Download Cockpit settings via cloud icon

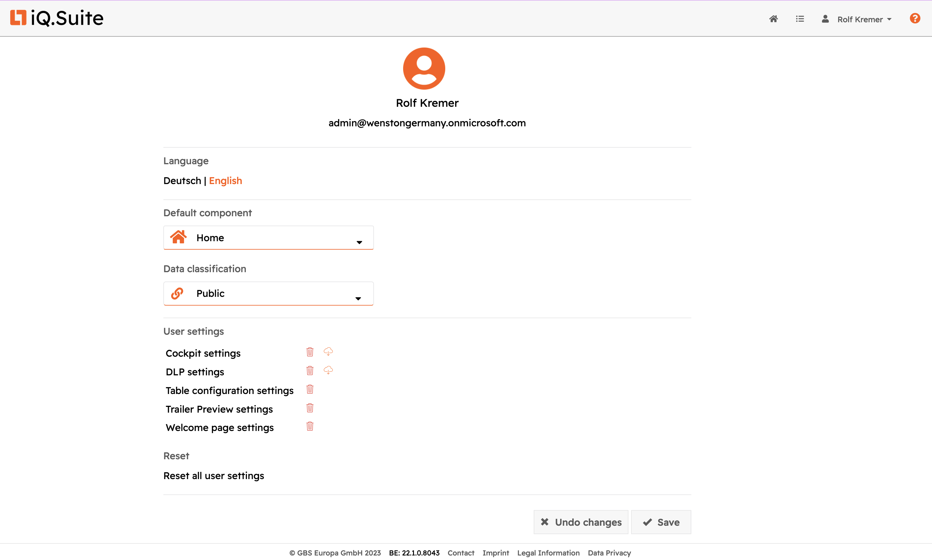[328, 351]
